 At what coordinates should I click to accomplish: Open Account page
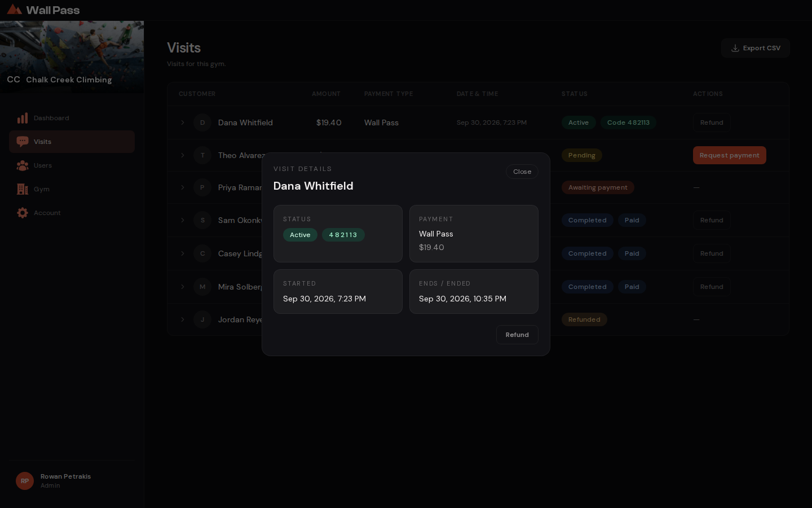72,213
